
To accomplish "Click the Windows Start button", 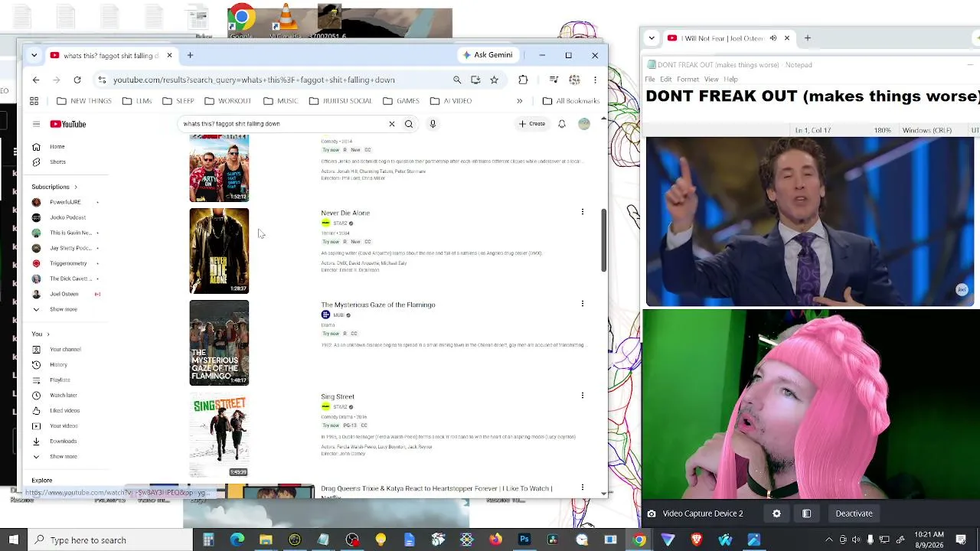I will (13, 540).
